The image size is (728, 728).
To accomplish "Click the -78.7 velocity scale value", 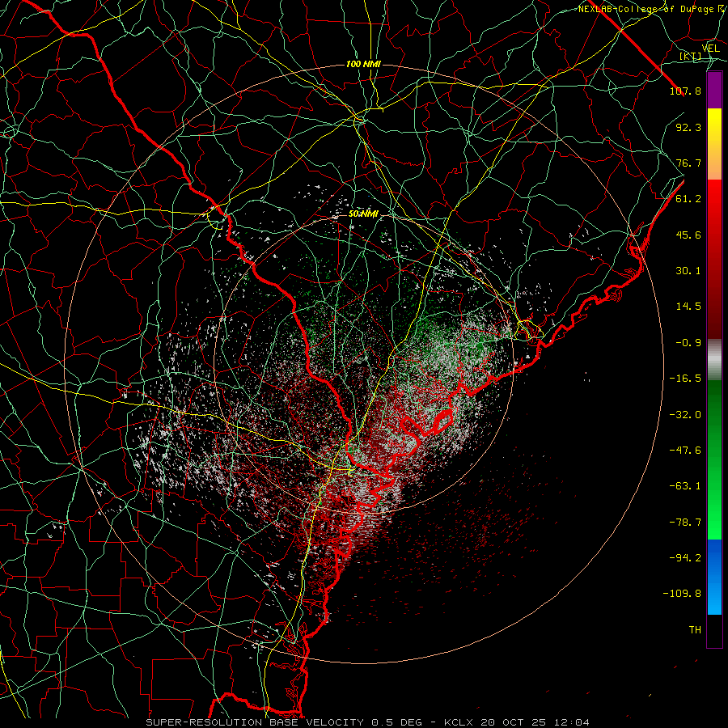I will tap(685, 523).
